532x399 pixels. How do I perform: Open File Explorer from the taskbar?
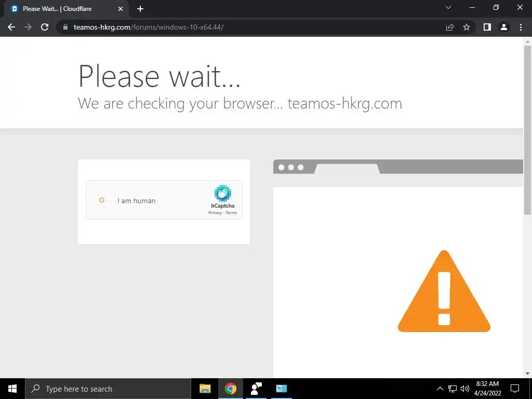tap(205, 389)
